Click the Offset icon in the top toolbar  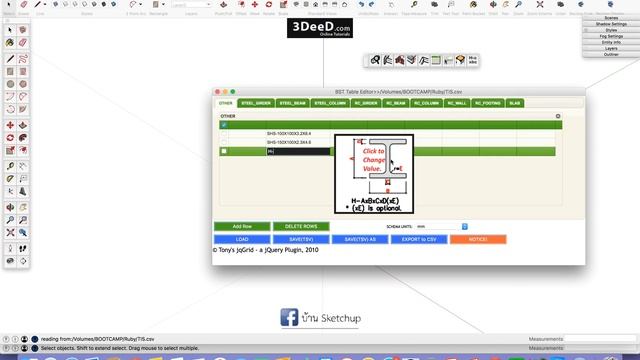click(x=242, y=4)
